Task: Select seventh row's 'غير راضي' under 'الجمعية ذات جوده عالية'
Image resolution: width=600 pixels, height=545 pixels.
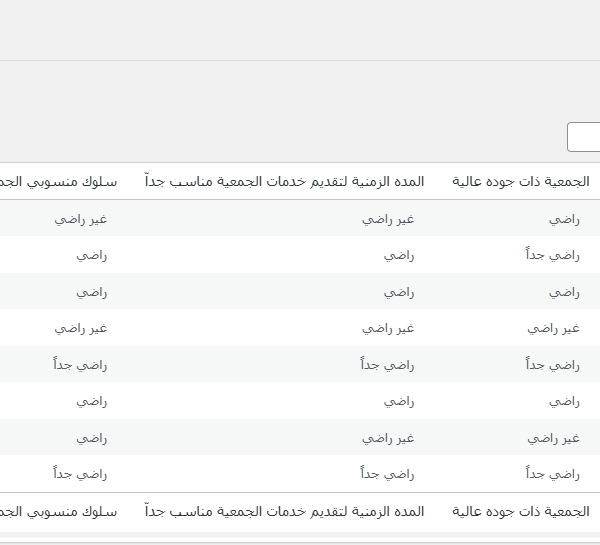Action: tap(554, 438)
